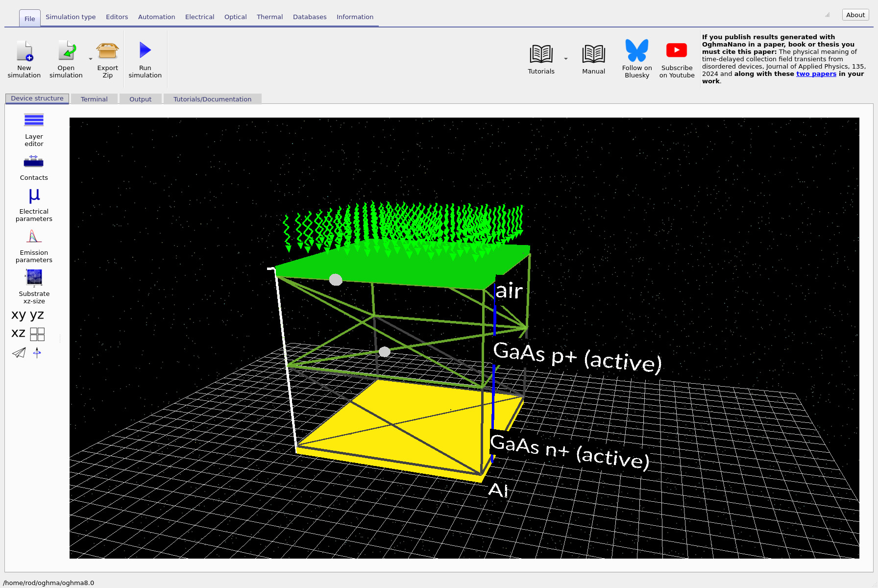Export the simulation as a Zip
The height and width of the screenshot is (588, 878).
point(107,58)
